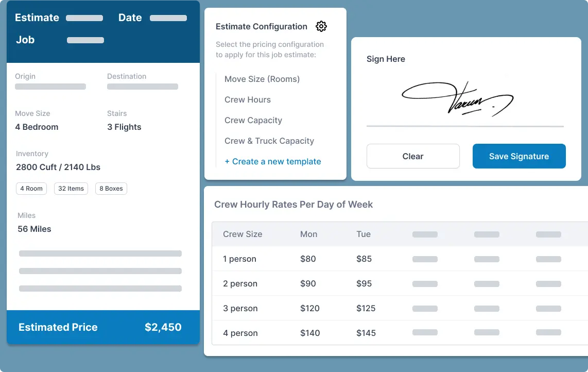Click Create a new template link
588x372 pixels.
273,161
